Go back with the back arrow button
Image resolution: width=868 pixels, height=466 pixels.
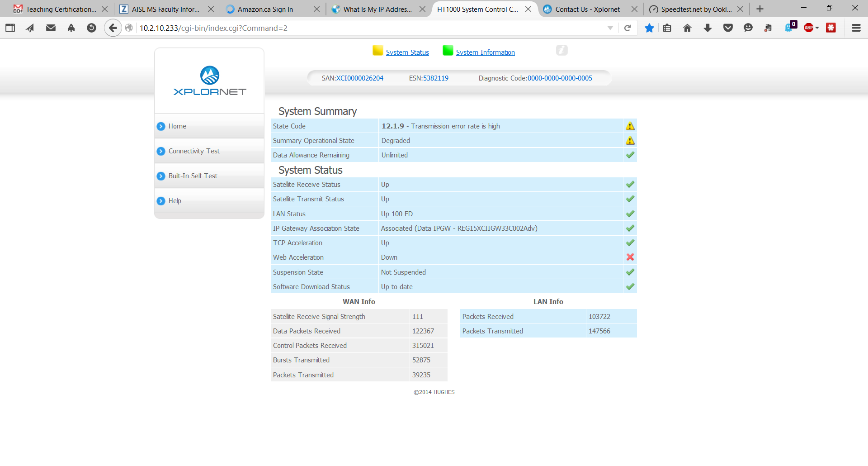pos(113,28)
